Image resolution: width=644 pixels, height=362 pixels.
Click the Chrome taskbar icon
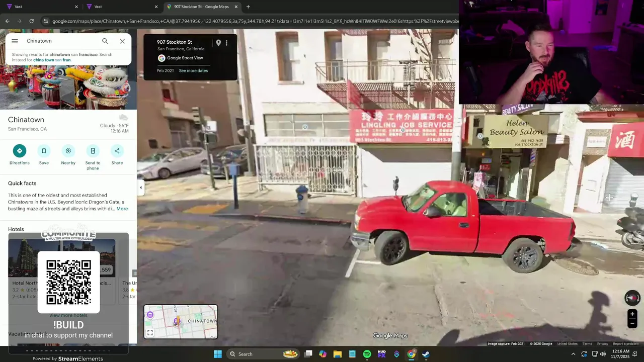[x=411, y=354]
